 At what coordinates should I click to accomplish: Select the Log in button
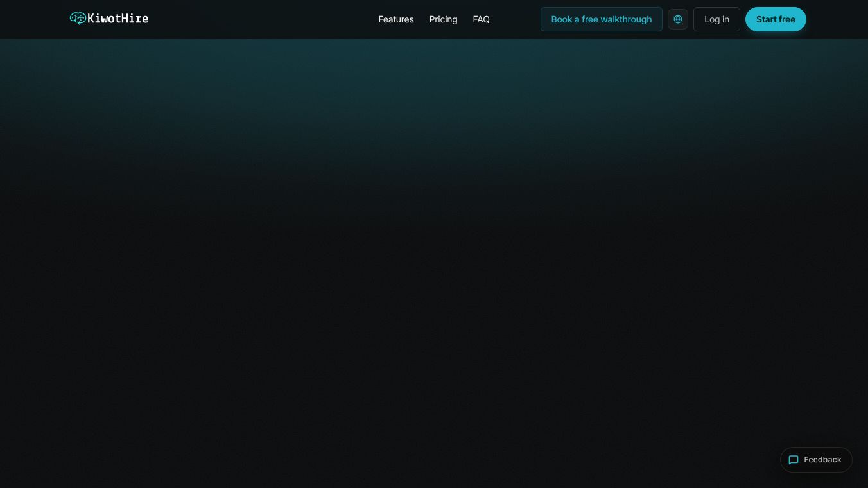[716, 19]
